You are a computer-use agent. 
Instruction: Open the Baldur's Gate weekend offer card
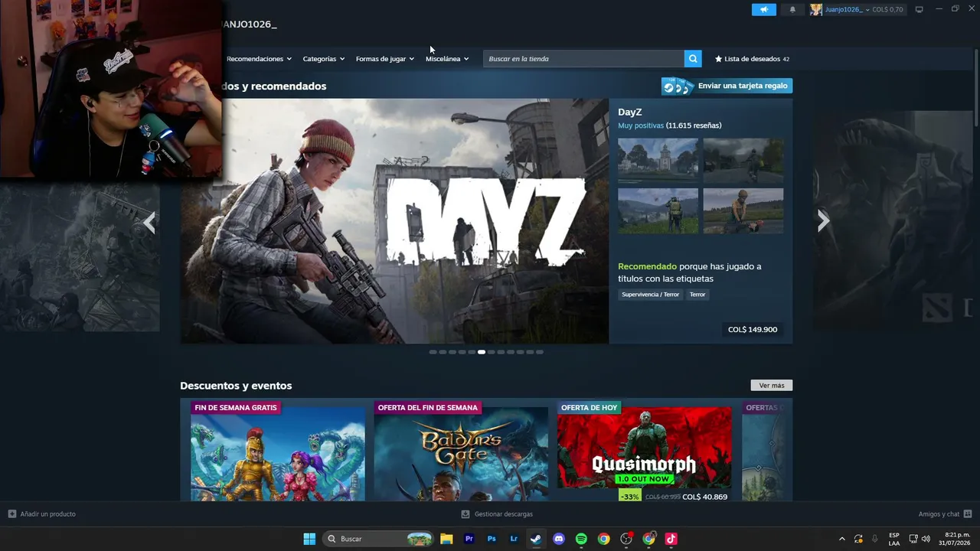(461, 450)
